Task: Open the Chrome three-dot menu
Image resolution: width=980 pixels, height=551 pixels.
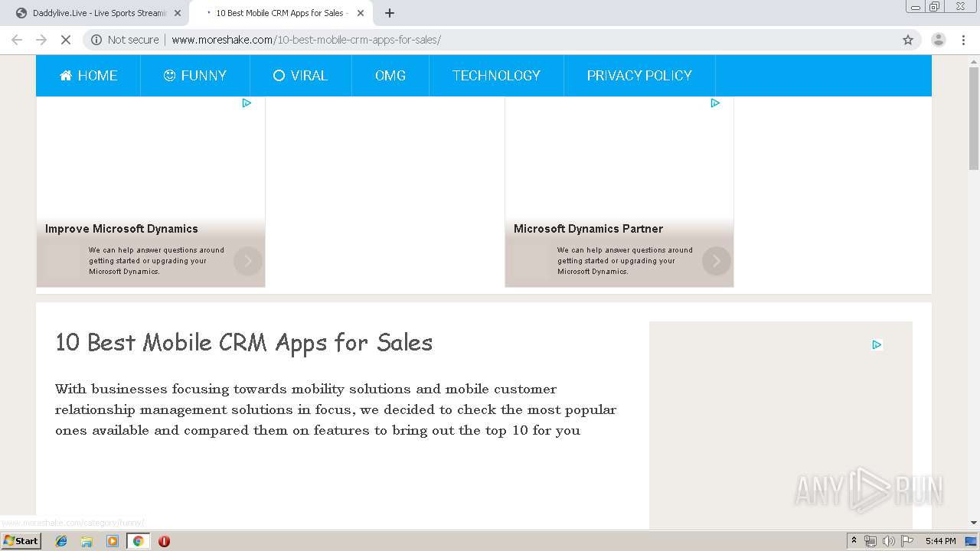Action: coord(963,40)
